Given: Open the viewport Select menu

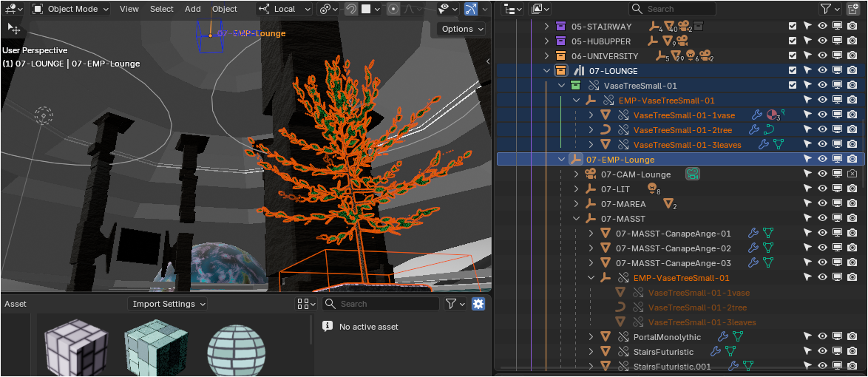Looking at the screenshot, I should 162,9.
